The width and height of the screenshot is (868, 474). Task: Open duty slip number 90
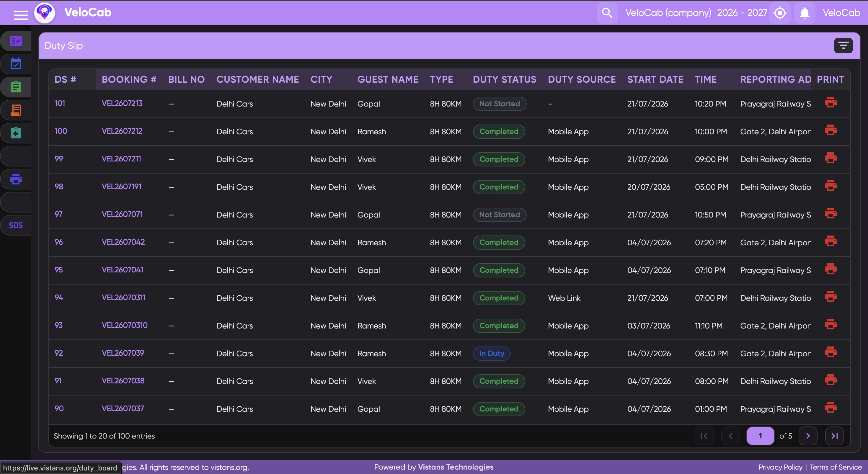point(59,409)
